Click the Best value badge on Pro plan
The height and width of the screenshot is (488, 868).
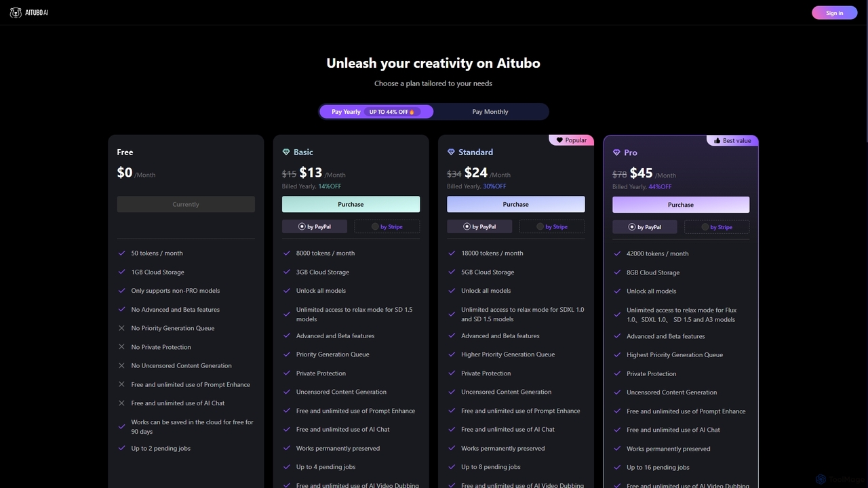click(x=732, y=141)
